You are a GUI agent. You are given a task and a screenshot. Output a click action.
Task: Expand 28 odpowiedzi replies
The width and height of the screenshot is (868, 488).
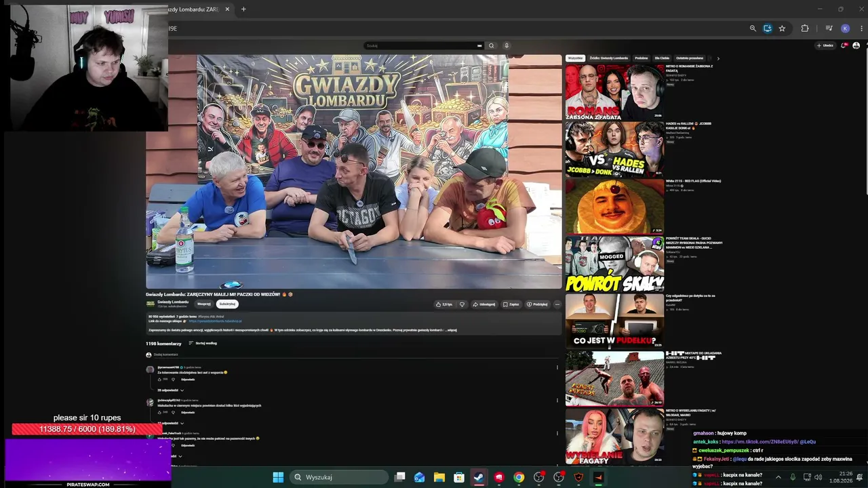[170, 390]
